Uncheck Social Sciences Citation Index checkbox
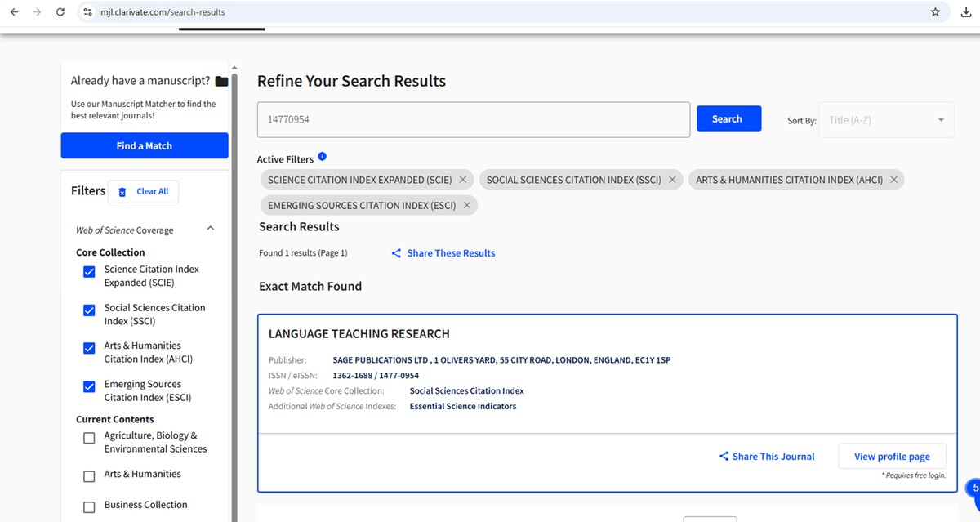The image size is (980, 522). click(90, 310)
